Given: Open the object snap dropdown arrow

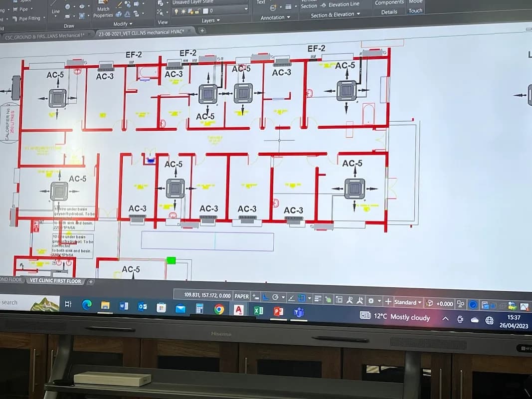Looking at the screenshot, I should [309, 299].
